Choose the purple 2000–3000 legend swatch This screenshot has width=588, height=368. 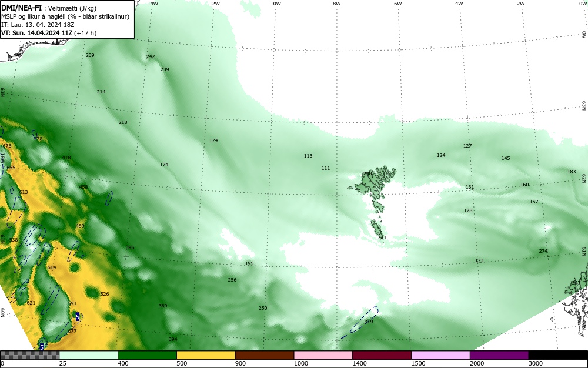pos(499,355)
